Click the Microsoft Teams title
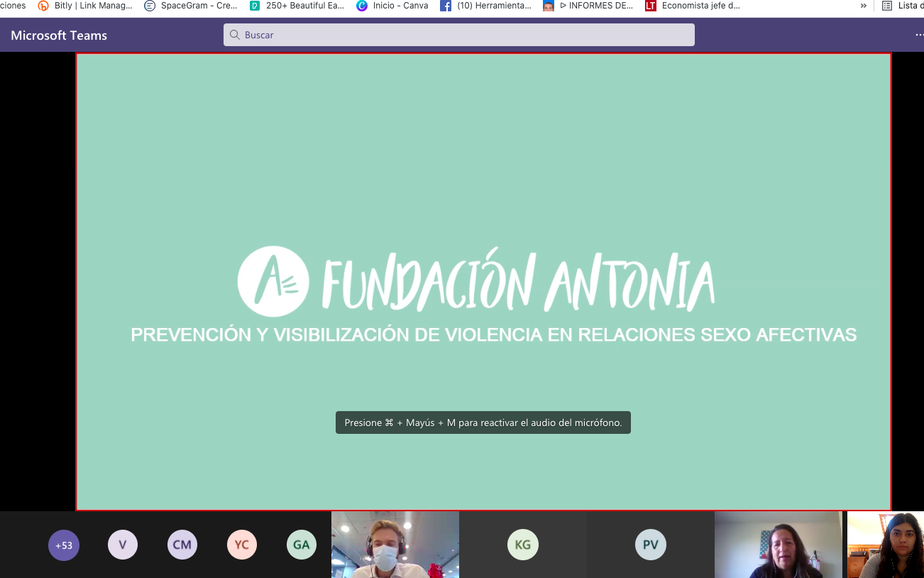The image size is (924, 578). [59, 35]
